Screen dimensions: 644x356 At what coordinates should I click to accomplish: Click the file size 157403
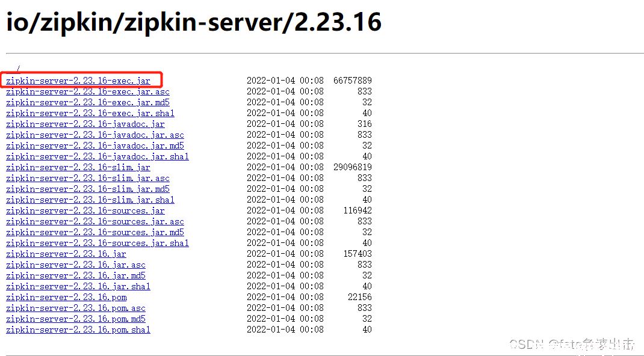tap(358, 254)
